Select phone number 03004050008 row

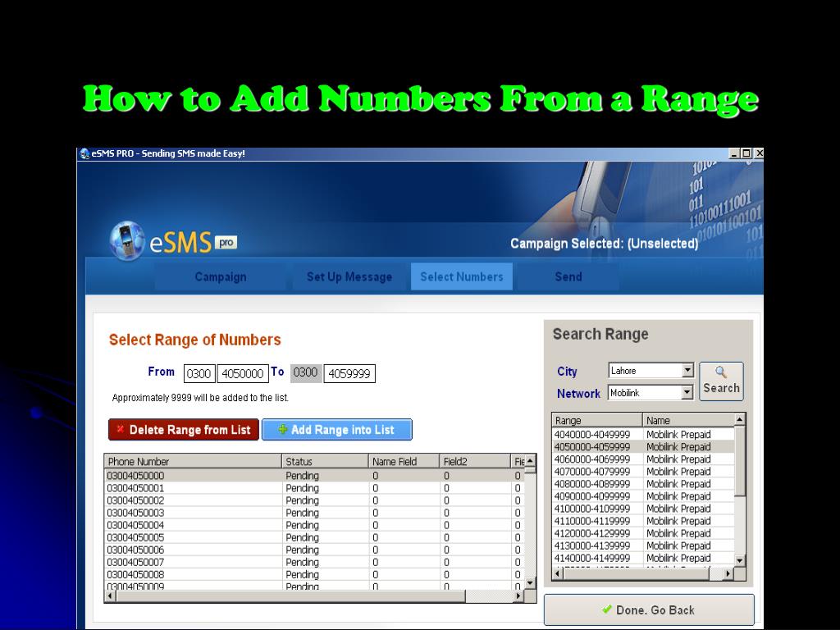click(x=314, y=574)
